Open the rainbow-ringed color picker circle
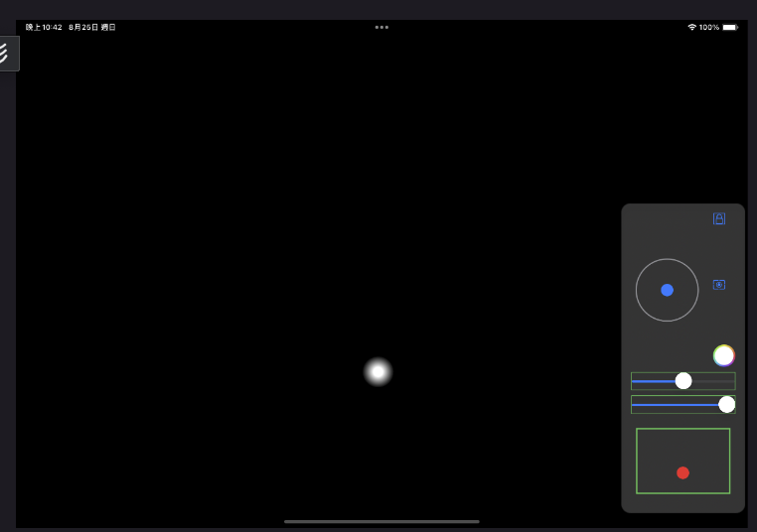The width and height of the screenshot is (757, 532). (723, 356)
